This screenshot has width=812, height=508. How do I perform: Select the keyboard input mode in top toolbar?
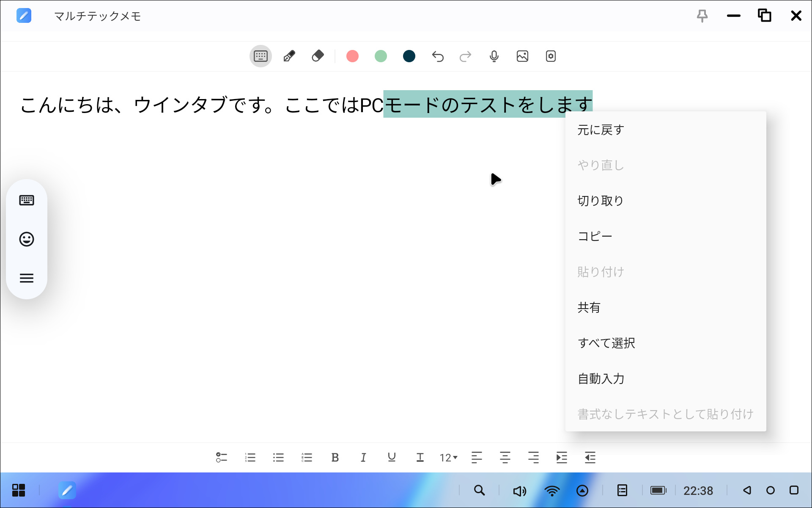point(261,56)
